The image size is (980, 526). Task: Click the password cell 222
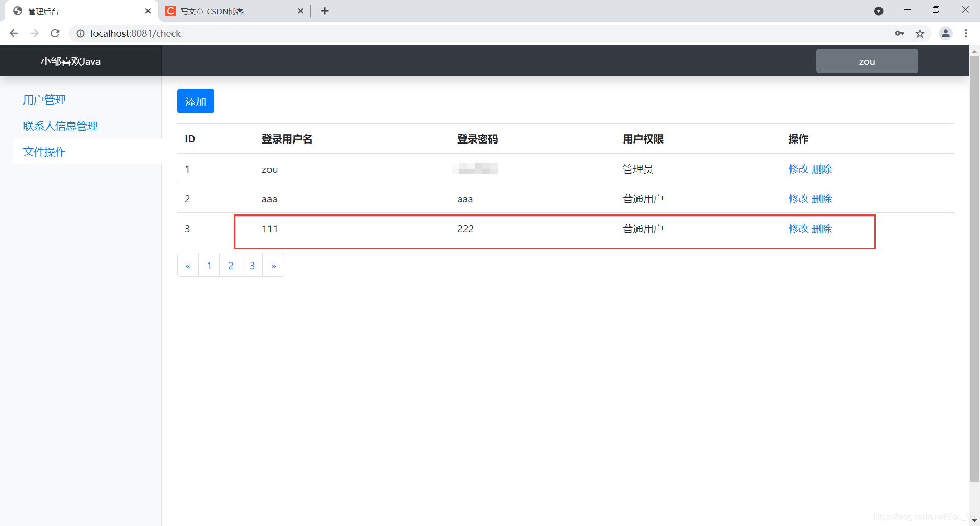pos(465,229)
